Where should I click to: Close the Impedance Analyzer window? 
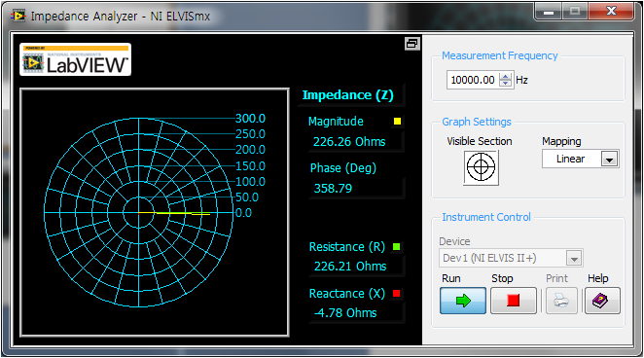(x=611, y=12)
